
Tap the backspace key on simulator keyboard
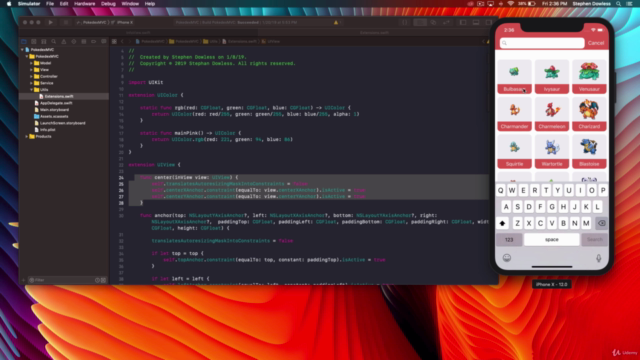(x=601, y=223)
